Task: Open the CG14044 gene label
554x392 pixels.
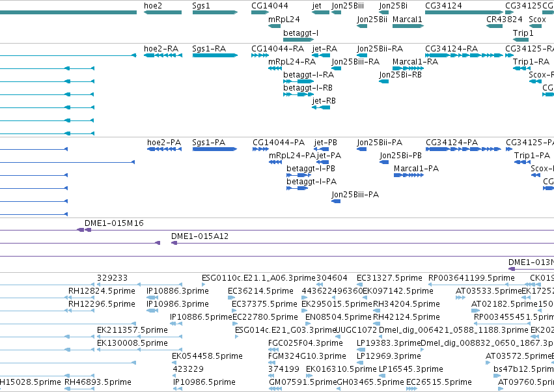Action: (x=270, y=6)
